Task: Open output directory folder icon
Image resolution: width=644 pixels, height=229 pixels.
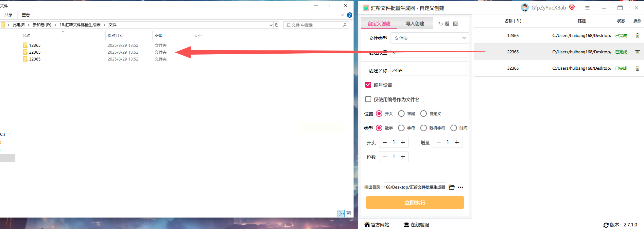Action: (452, 187)
